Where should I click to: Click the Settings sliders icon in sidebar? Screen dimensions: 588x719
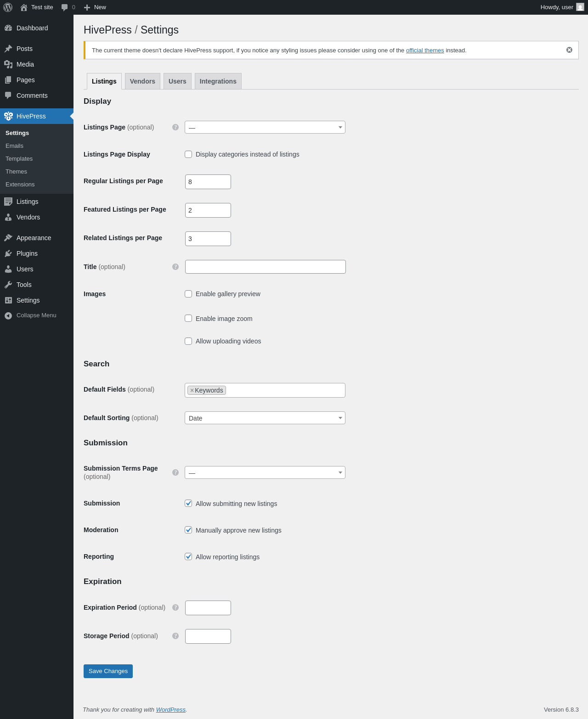tap(8, 300)
